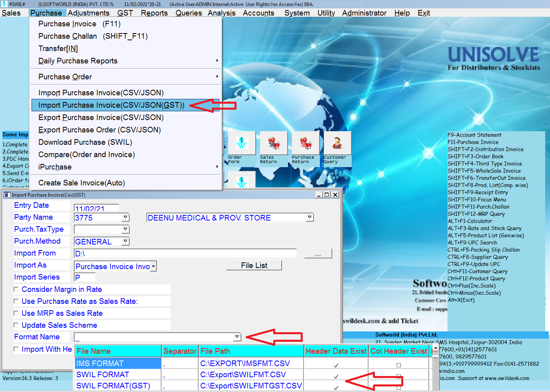Viewport: 550px width, 392px height.
Task: Click the browse ellipsis button
Action: 318,254
